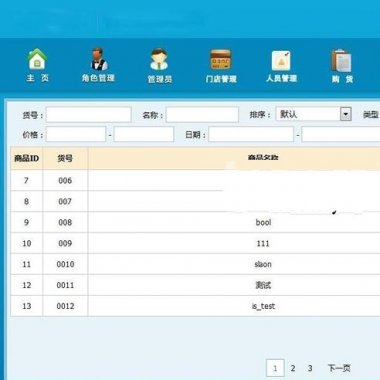Go to page 3

(310, 368)
